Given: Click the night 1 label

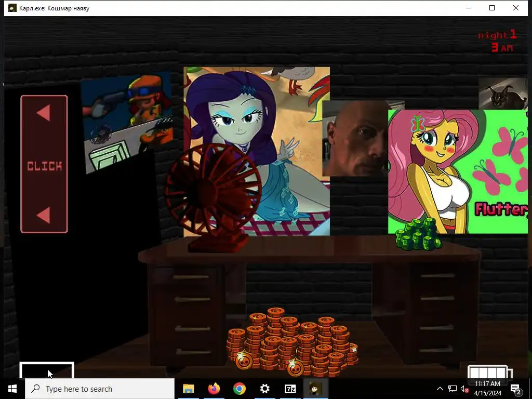Looking at the screenshot, I should (x=497, y=35).
